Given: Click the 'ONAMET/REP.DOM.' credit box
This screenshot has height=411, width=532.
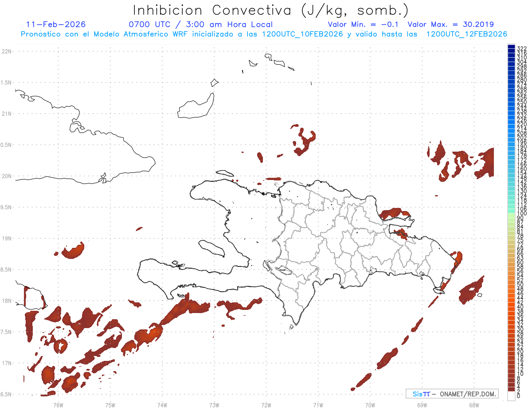Looking at the screenshot, I should (x=452, y=394).
